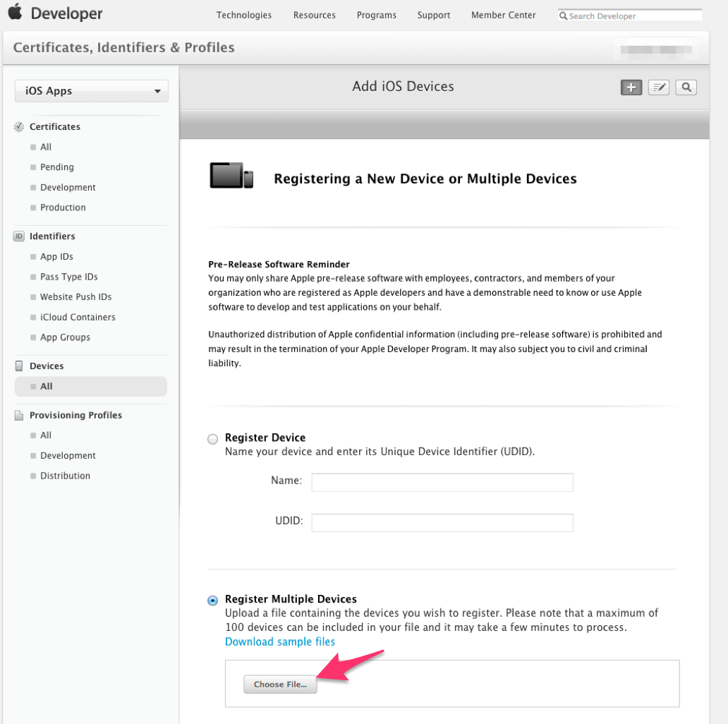Click the Register Multiple Devices label
The height and width of the screenshot is (724, 728).
coord(291,599)
